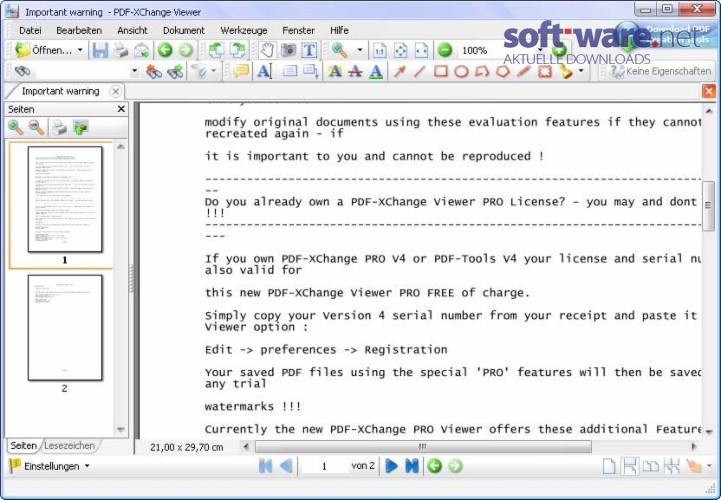
Task: Click the Send by email envelope icon
Action: tap(142, 50)
